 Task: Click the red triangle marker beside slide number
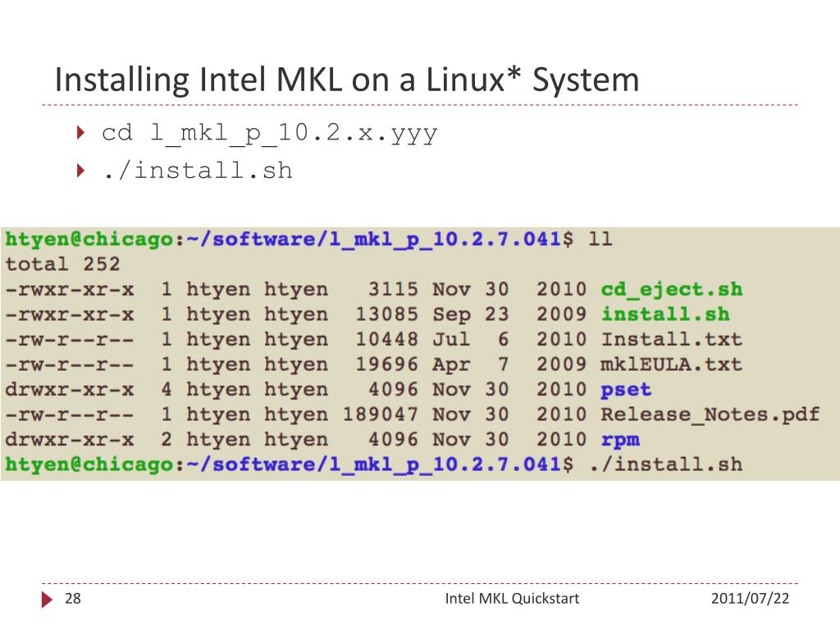click(x=47, y=600)
